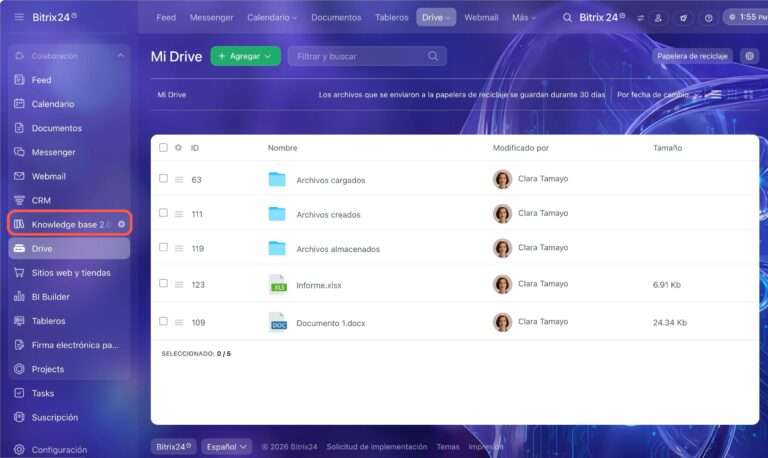Screen dimensions: 768x458
Task: Click the rocket icon in top bar
Action: coord(683,18)
